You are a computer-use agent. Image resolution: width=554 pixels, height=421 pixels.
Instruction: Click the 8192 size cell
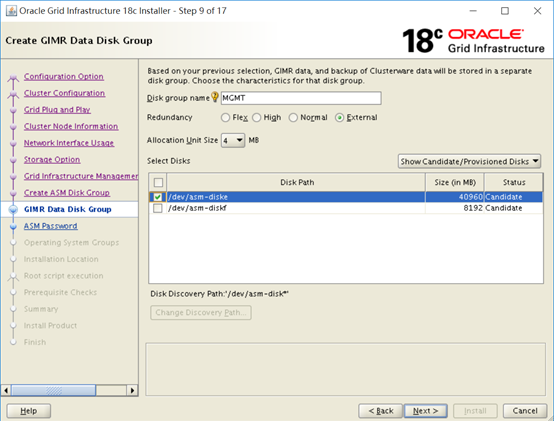455,208
